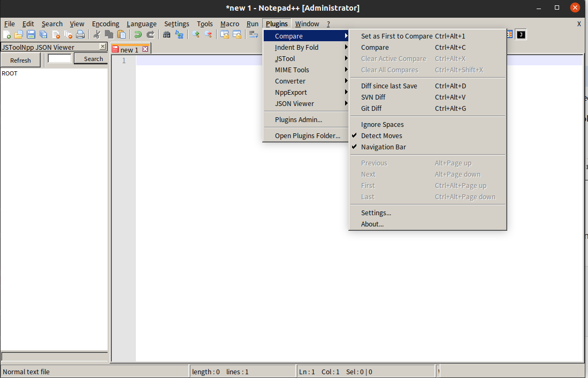Screen dimensions: 588x378
Task: Run the Compare Ctrl+Alt+C command
Action: (427, 47)
